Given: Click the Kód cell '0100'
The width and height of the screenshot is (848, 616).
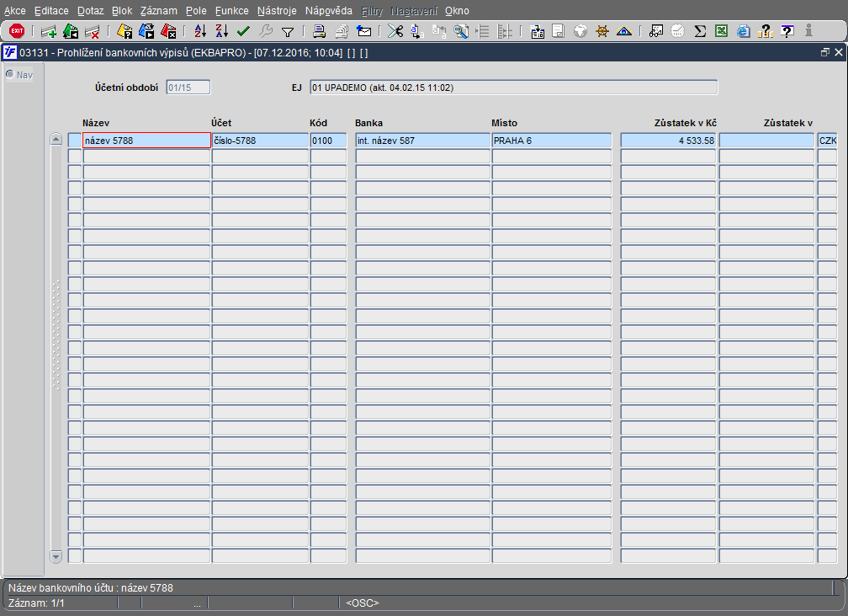Looking at the screenshot, I should 328,141.
